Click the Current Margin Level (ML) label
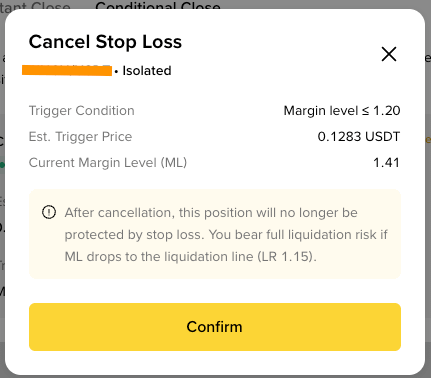 point(108,163)
